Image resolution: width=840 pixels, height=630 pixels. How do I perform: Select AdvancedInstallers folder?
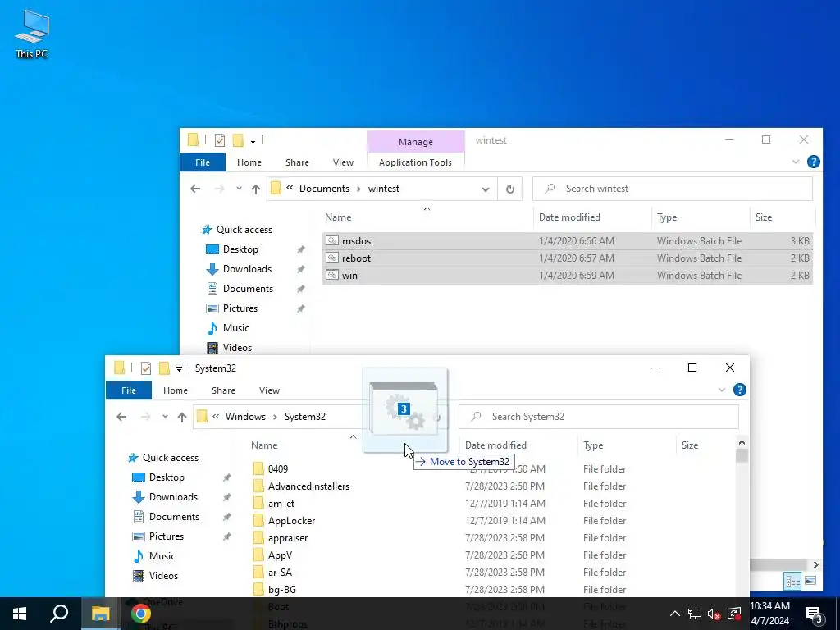point(308,486)
